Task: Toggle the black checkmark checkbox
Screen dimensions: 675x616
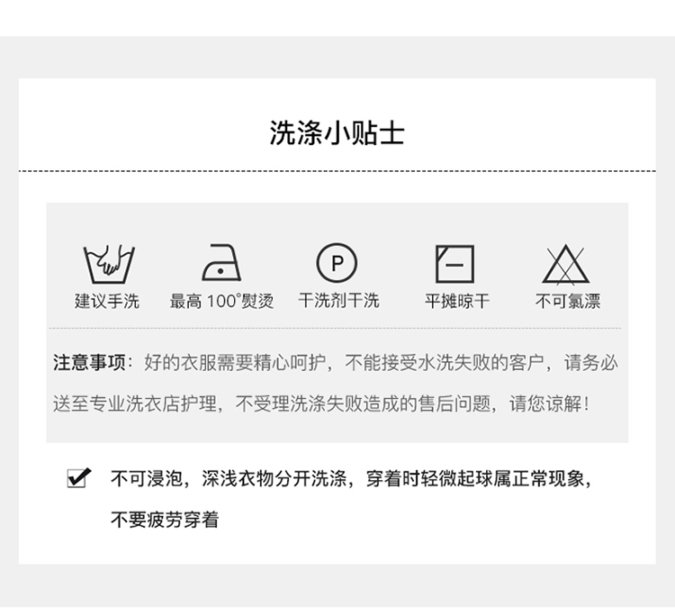Action: 79,477
